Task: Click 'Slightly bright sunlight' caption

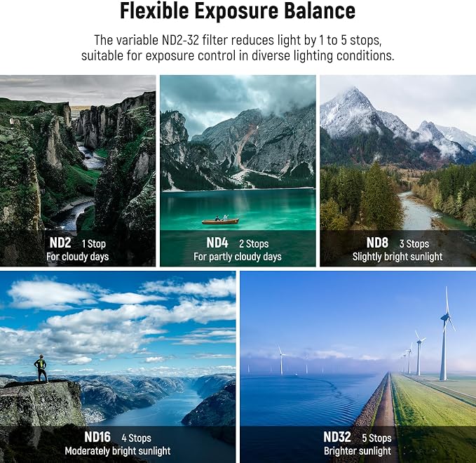Action: pyautogui.click(x=397, y=257)
